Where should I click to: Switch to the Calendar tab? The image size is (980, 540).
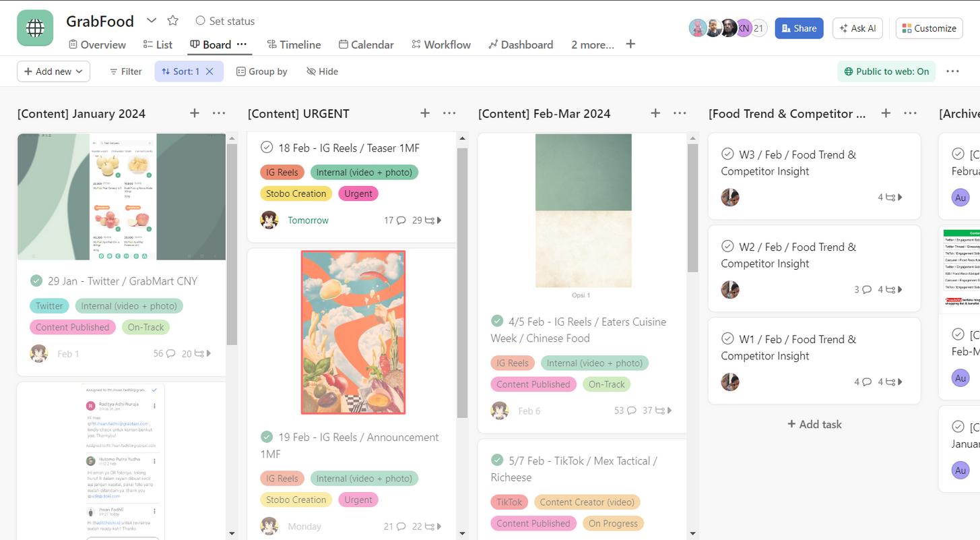pos(366,44)
